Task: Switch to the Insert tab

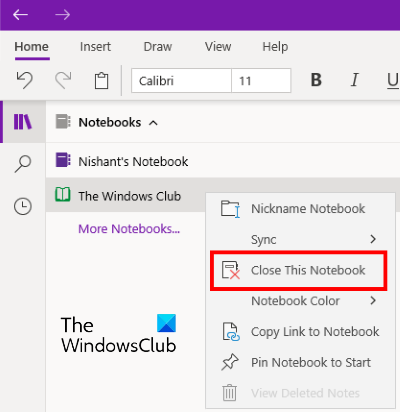Action: coord(95,47)
